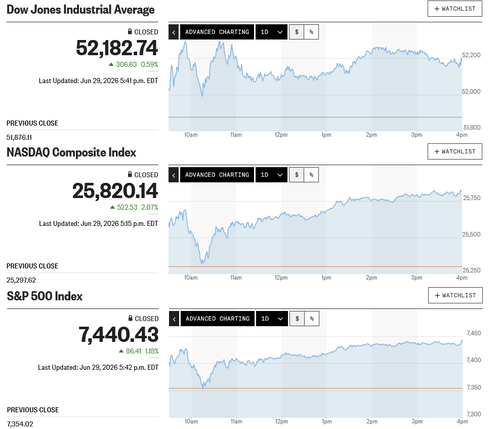Open Advanced Charting for Dow Jones
Viewport: 500px width, 429px height.
(217, 32)
